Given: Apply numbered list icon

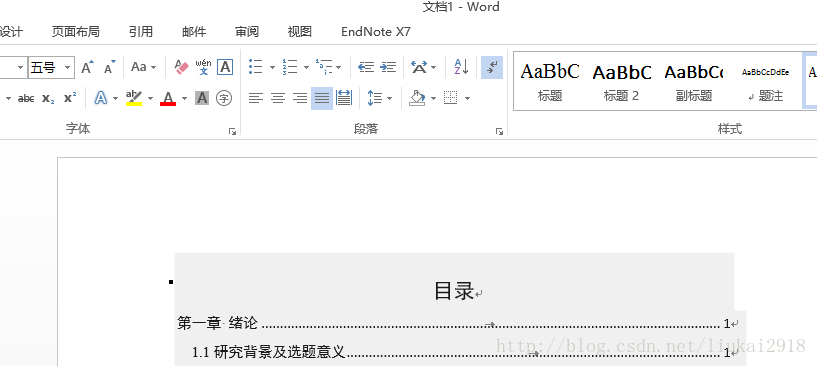Looking at the screenshot, I should point(290,67).
